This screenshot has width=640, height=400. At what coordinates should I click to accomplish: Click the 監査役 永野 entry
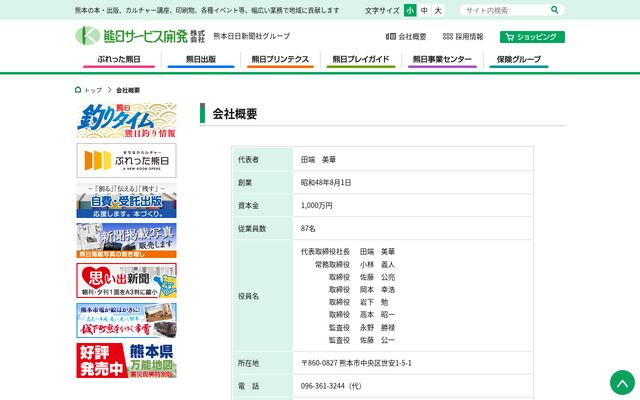(362, 327)
